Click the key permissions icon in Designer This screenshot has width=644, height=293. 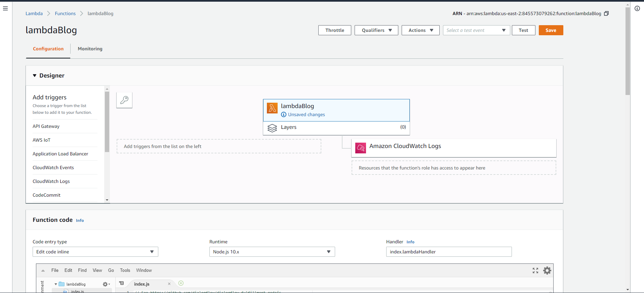(124, 100)
